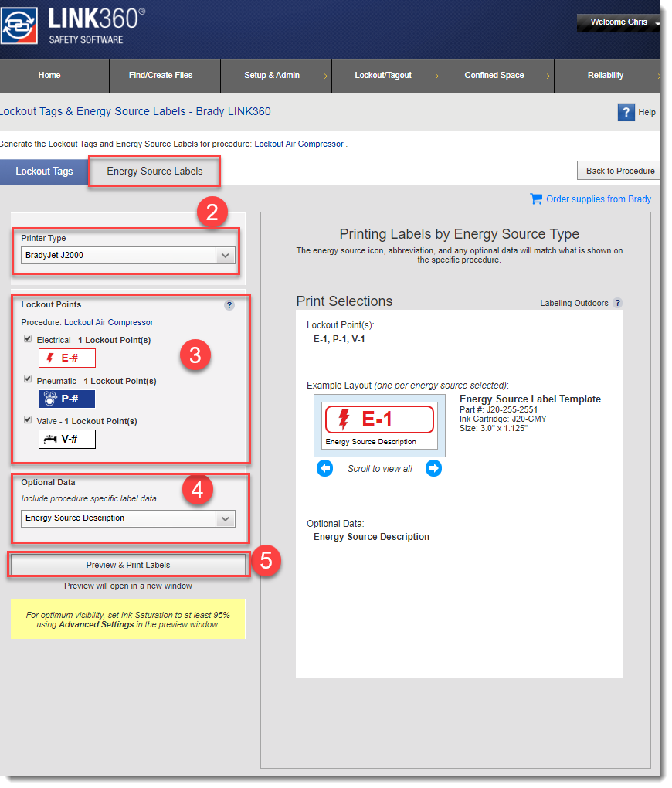Uncheck the Electrical lockout point checkbox
The height and width of the screenshot is (788, 672).
28,339
